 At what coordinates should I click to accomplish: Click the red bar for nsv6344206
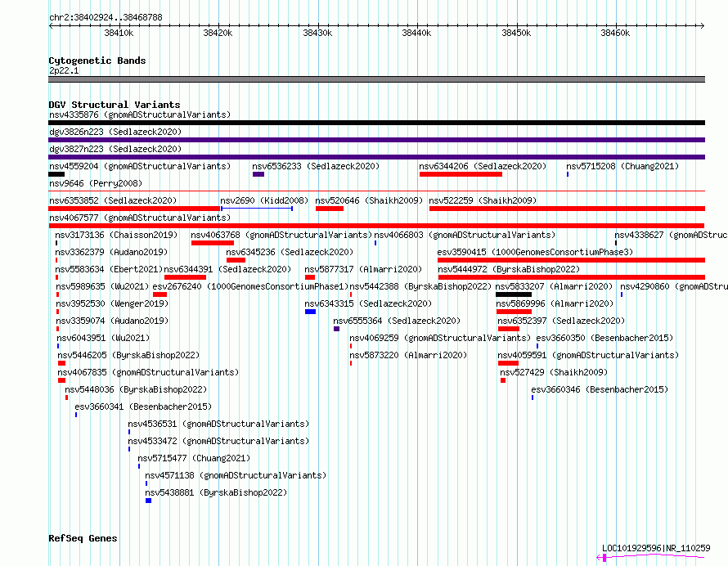pos(461,174)
